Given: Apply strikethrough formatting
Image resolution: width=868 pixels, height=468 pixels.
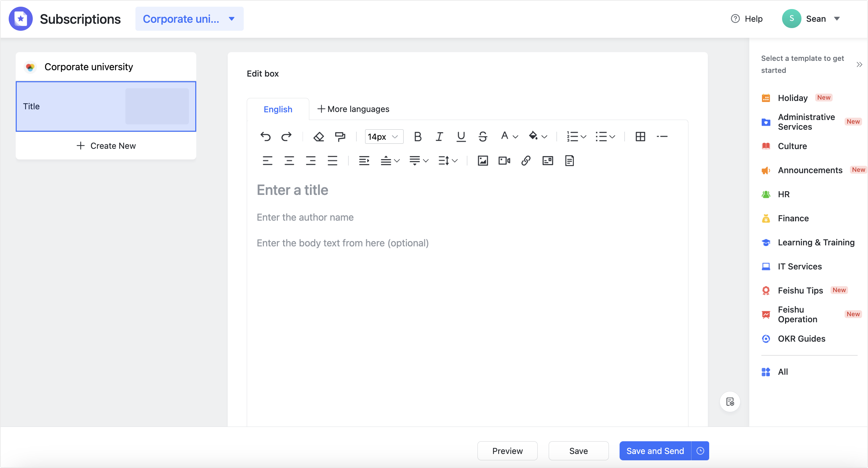Looking at the screenshot, I should tap(482, 136).
